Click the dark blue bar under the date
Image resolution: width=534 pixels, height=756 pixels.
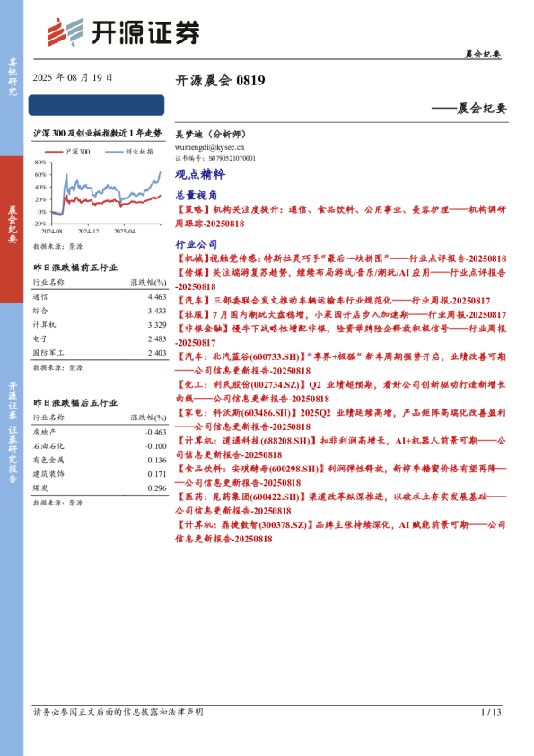[96, 105]
